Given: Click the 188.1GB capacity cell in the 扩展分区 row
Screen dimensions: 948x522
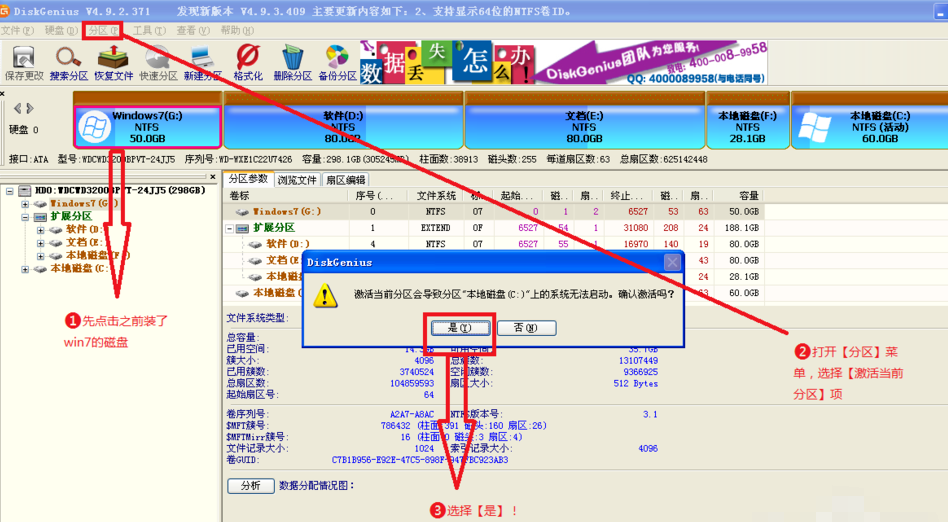Looking at the screenshot, I should (744, 228).
